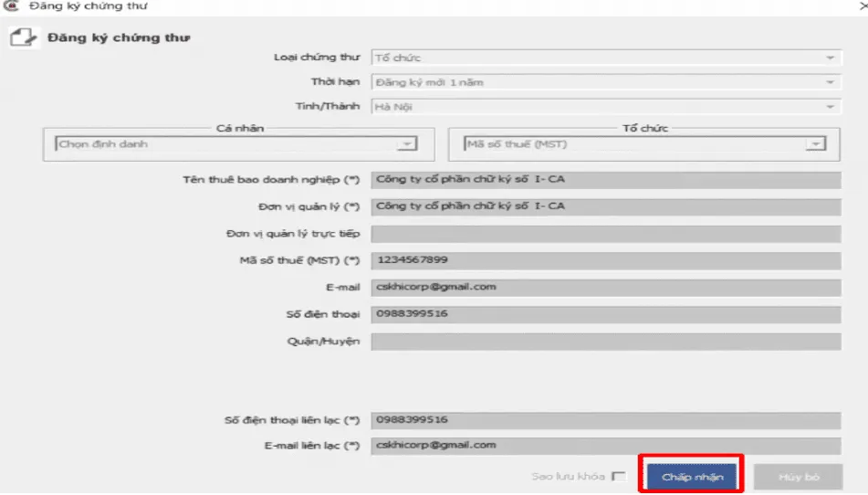Click the Tên thuê bao doanh nghiệp field

[x=606, y=179]
